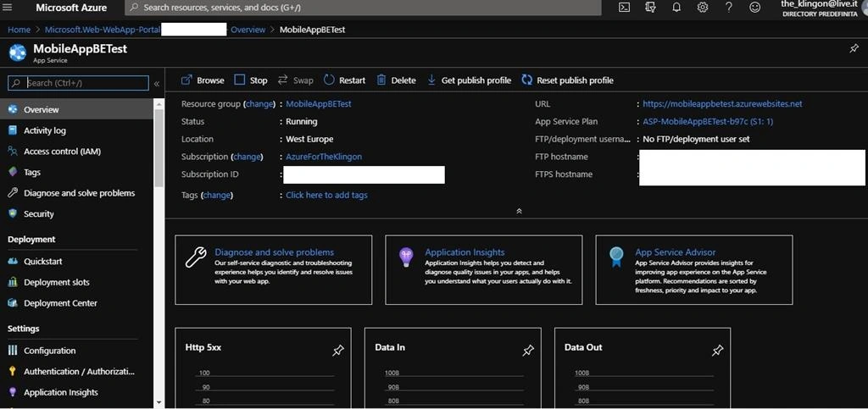This screenshot has width=868, height=409.
Task: Collapse the essentials section chevron
Action: pos(519,211)
